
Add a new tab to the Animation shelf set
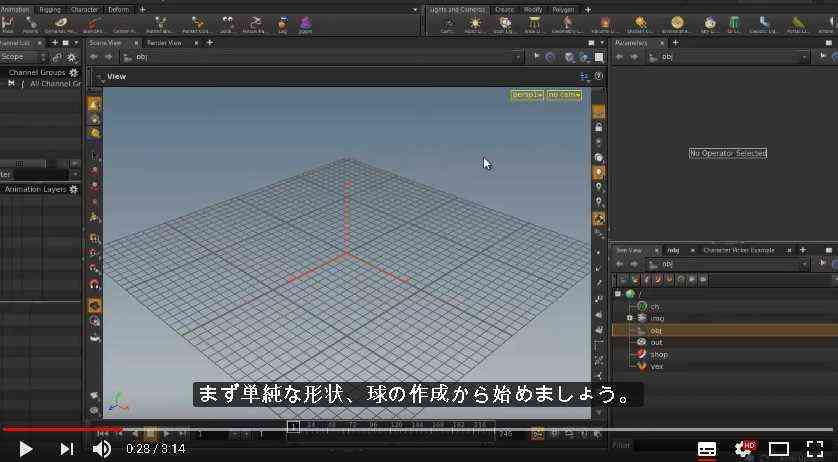tap(142, 10)
